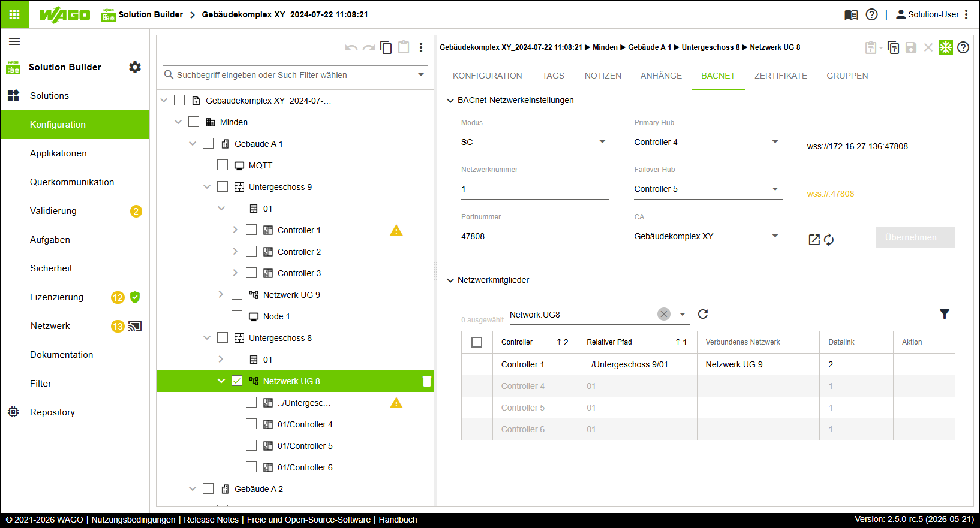This screenshot has height=528, width=980.
Task: Open Solution-User options menu dots
Action: pos(966,14)
